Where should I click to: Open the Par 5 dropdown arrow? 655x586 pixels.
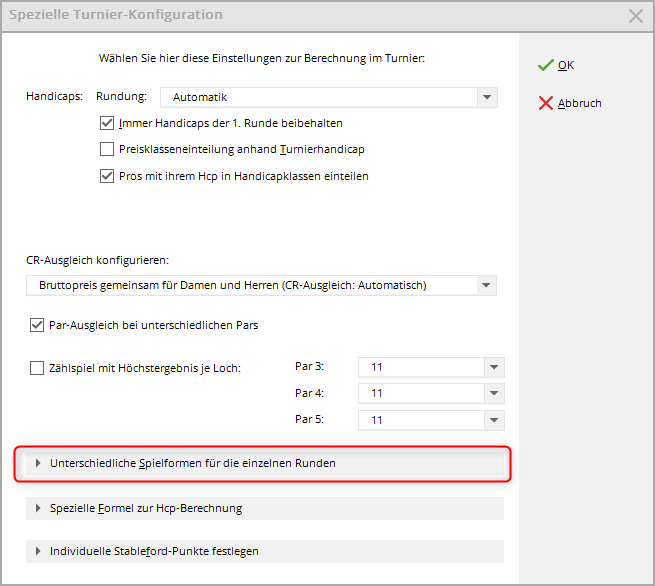(x=493, y=420)
